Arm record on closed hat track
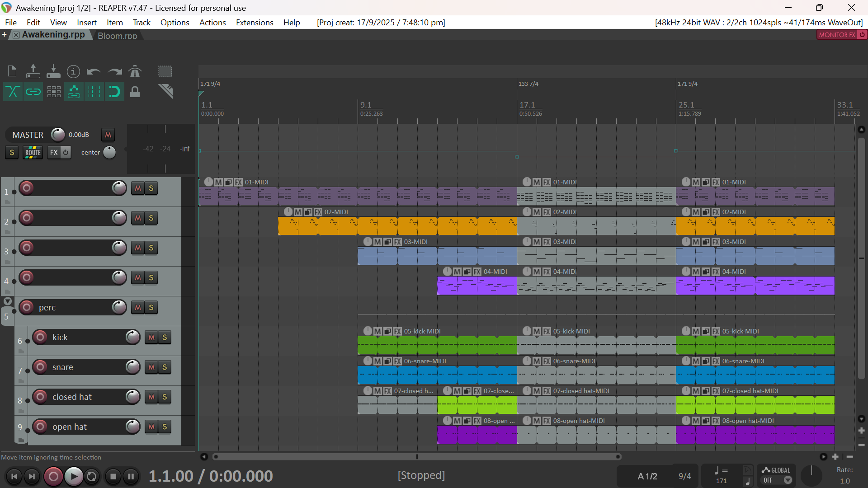The width and height of the screenshot is (868, 488). (x=40, y=397)
